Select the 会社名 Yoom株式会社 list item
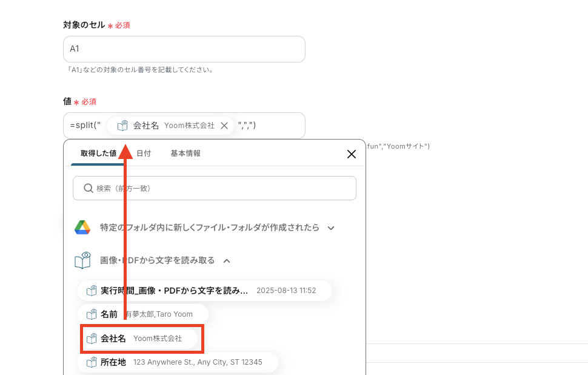This screenshot has width=588, height=375. click(137, 339)
